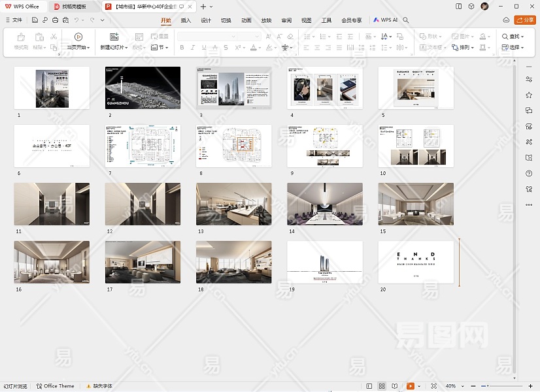The image size is (540, 392).
Task: Expand the 查找 find dropdown
Action: [x=522, y=37]
